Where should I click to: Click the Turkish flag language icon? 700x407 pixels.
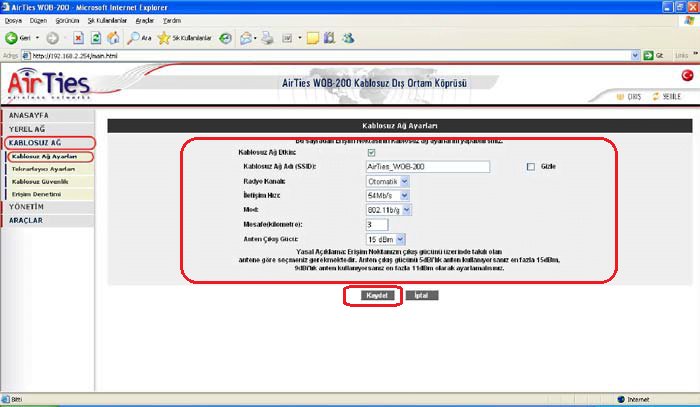click(688, 75)
